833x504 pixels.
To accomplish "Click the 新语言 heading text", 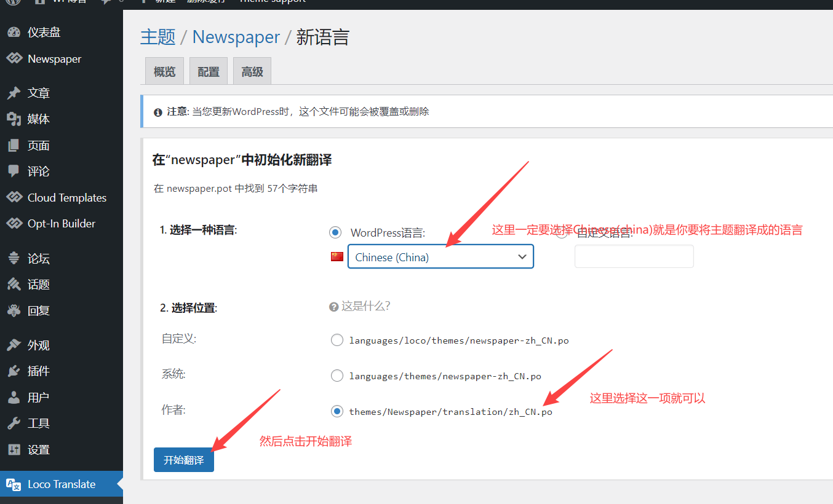I will tap(323, 37).
